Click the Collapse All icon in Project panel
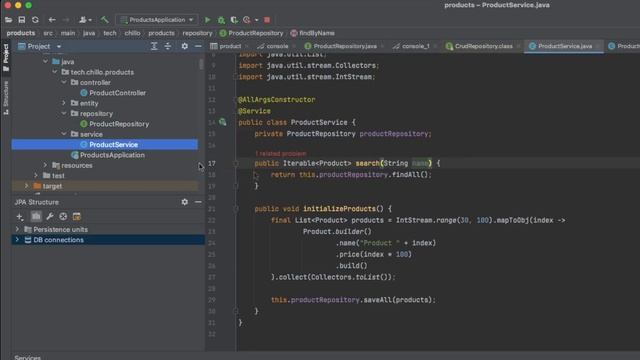 (x=168, y=46)
